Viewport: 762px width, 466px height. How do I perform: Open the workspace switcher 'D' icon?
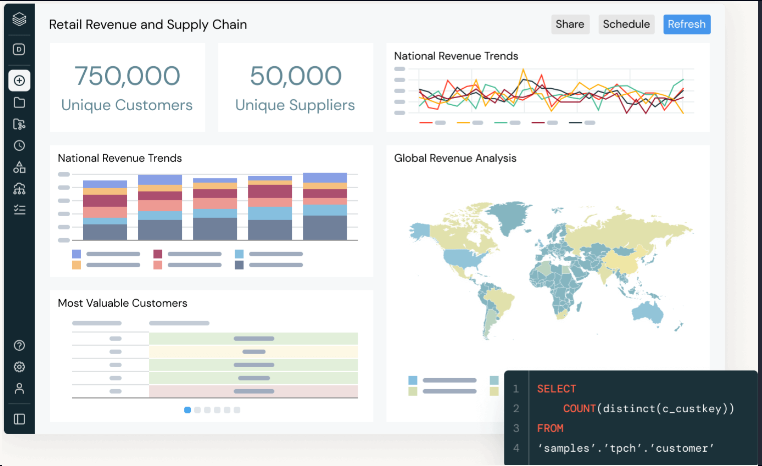(19, 49)
